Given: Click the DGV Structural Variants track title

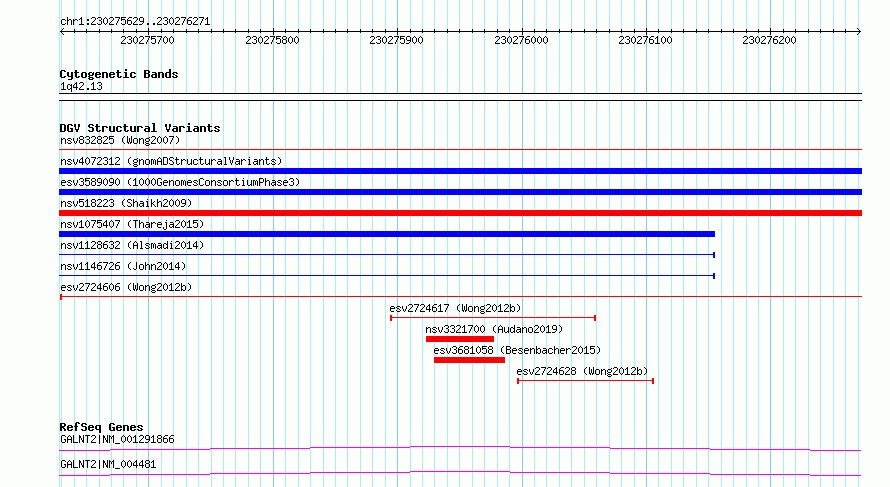Looking at the screenshot, I should tap(140, 128).
